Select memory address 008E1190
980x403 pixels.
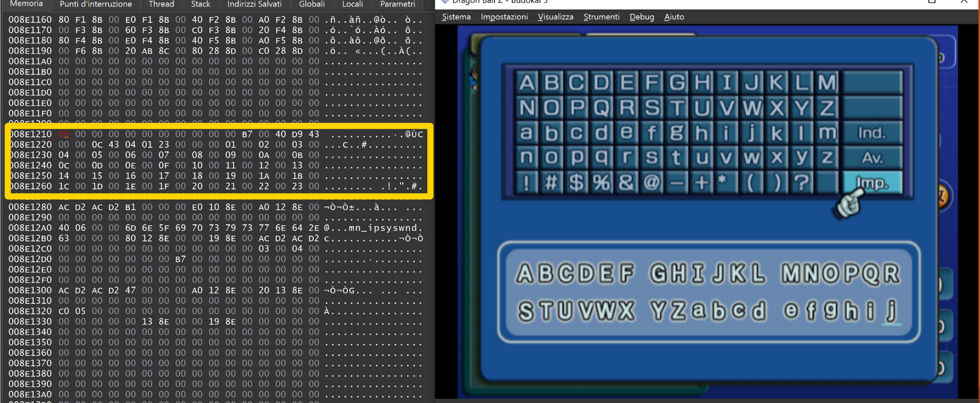[x=30, y=51]
